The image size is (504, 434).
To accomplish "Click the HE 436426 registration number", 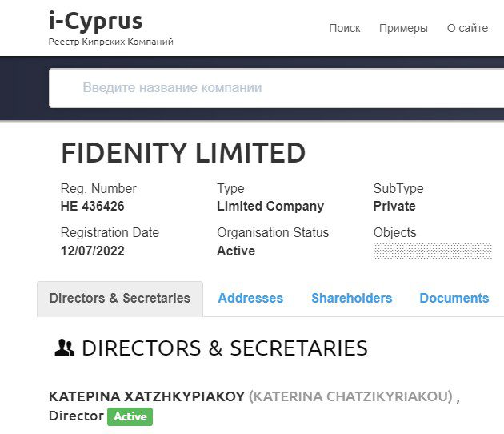I will pyautogui.click(x=92, y=207).
